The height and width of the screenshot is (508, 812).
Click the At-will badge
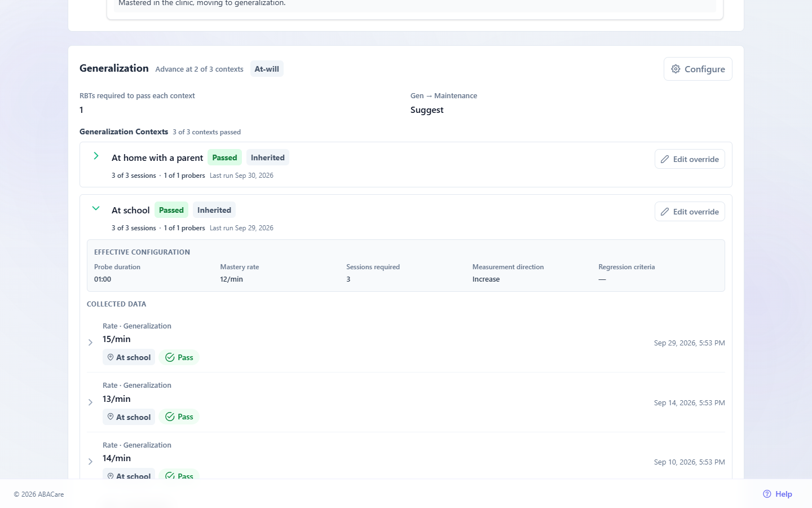(x=267, y=69)
